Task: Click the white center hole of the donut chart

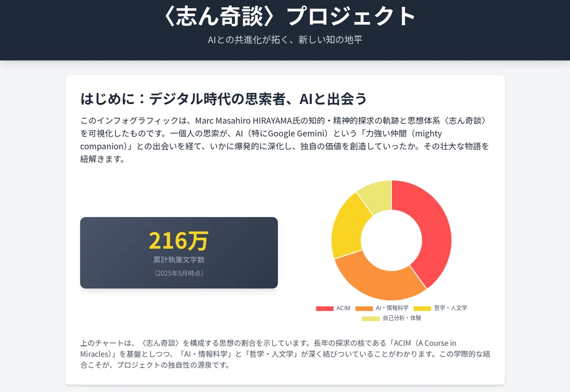Action: coord(391,240)
